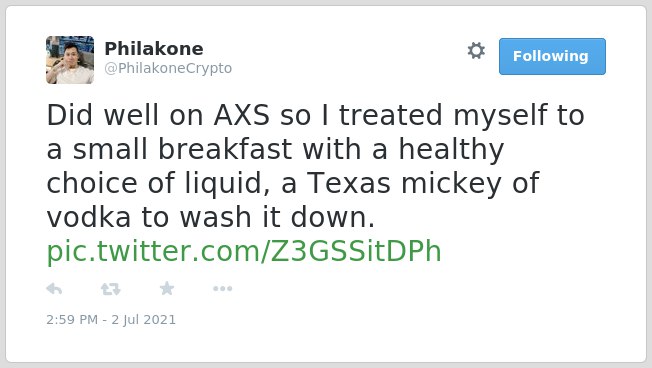652x368 pixels.
Task: Click the tweet text starting "Did well on AXS"
Action: coord(315,166)
